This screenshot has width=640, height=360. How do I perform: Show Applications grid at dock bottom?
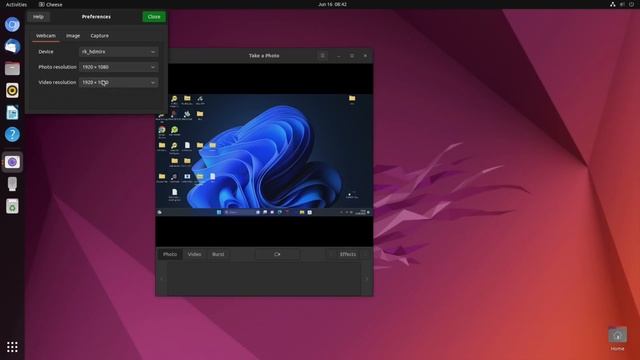(12, 347)
